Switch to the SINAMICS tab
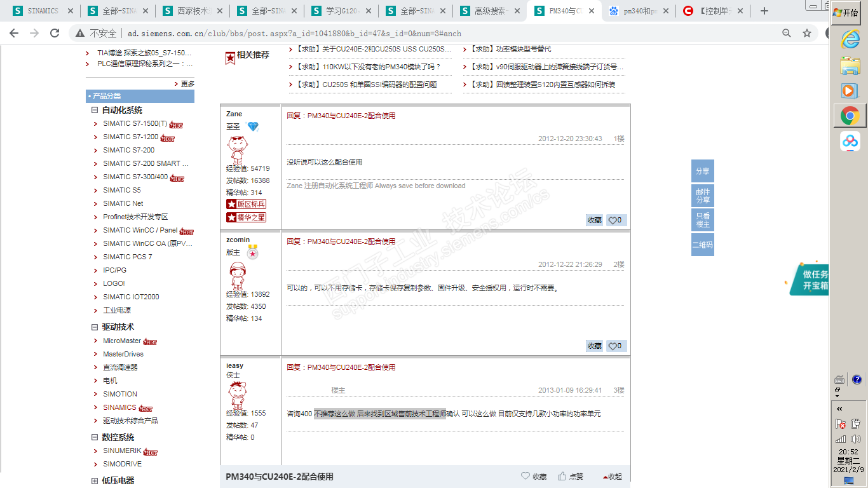Image resolution: width=868 pixels, height=488 pixels. tap(43, 11)
